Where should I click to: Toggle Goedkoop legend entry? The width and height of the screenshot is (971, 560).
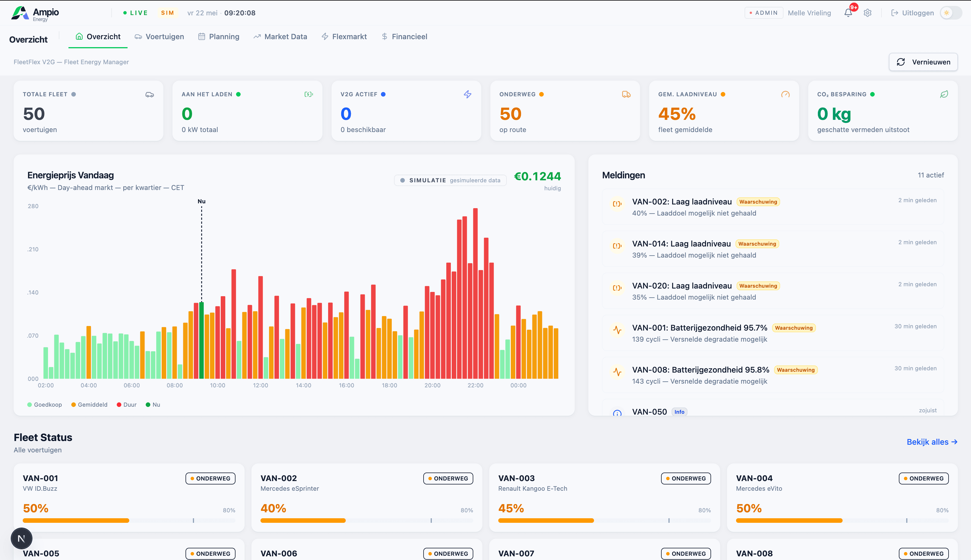tap(45, 405)
